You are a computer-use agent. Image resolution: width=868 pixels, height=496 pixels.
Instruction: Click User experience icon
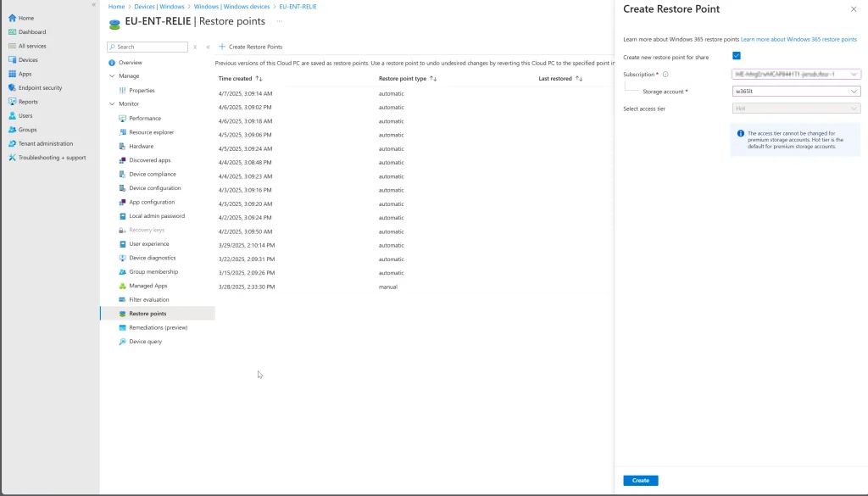pyautogui.click(x=122, y=243)
